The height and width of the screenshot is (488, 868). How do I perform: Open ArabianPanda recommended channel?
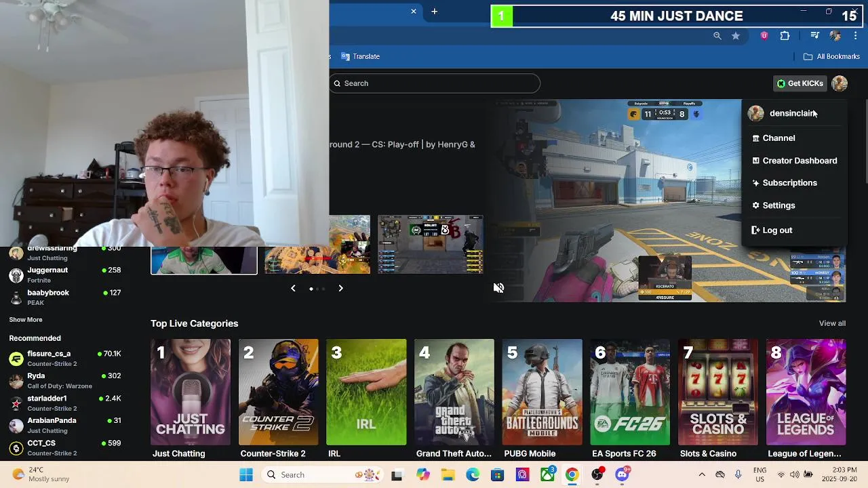[x=65, y=425]
